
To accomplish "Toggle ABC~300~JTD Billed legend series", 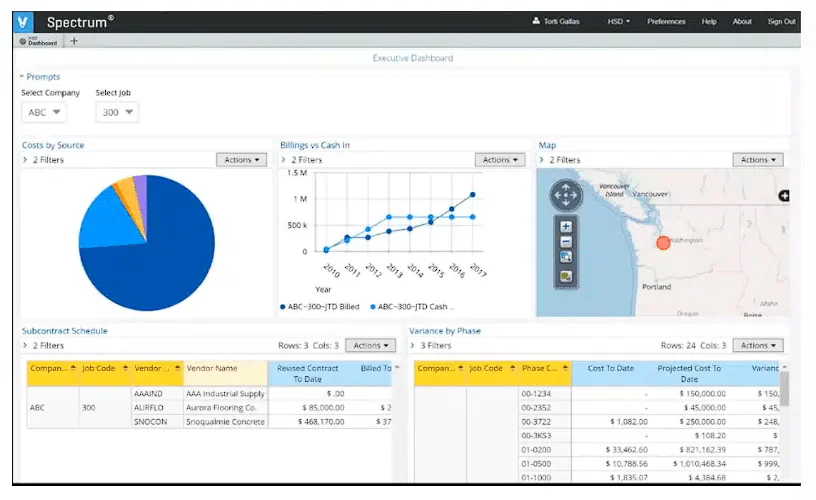I will pos(320,307).
